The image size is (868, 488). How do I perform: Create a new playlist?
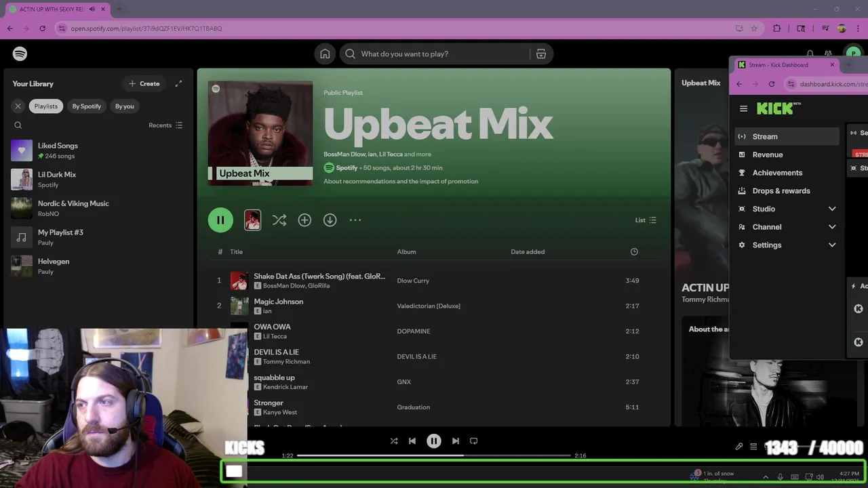pyautogui.click(x=144, y=83)
